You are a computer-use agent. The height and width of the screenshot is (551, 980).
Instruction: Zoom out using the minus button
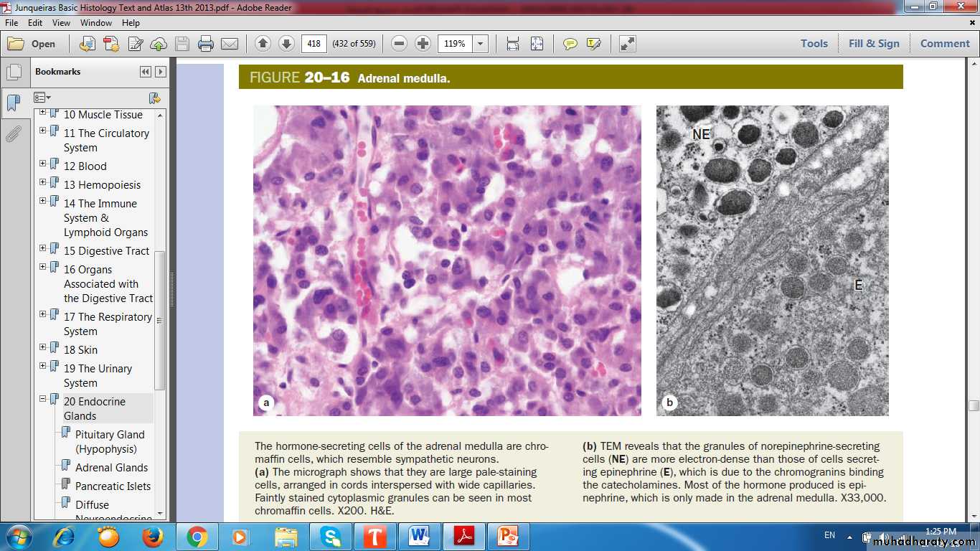coord(400,44)
